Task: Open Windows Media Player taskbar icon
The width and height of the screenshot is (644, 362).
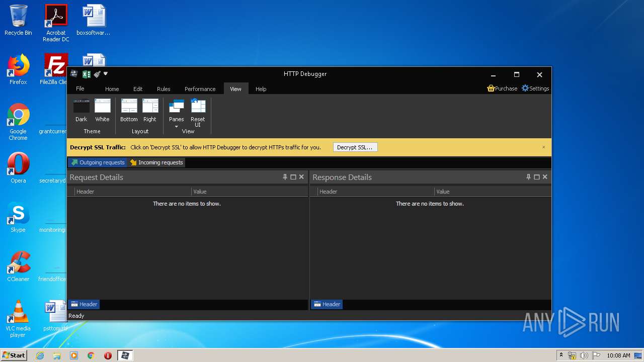Action: click(74, 355)
